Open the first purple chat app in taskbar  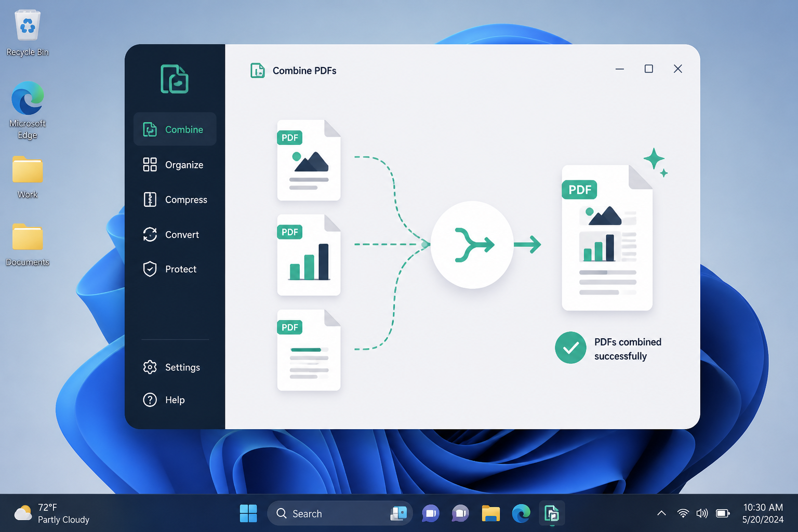click(x=431, y=513)
